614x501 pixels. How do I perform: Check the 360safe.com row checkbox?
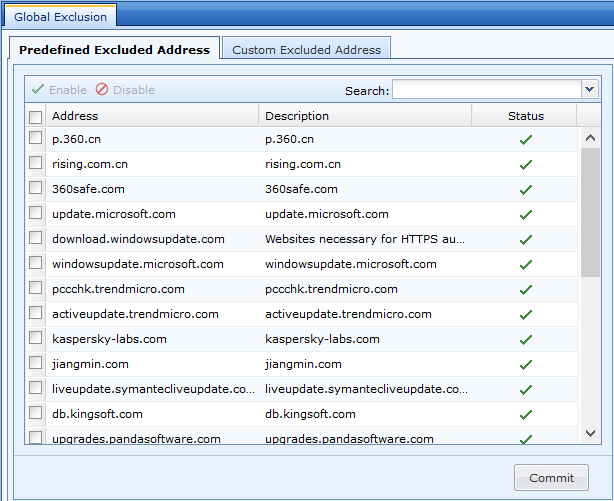tap(36, 188)
